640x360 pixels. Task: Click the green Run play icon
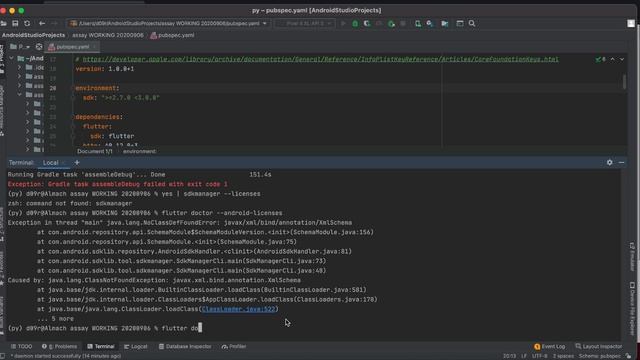click(x=343, y=24)
